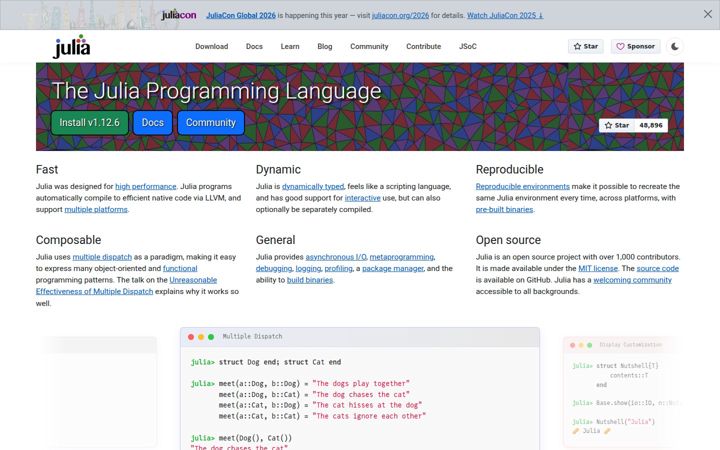Screen dimensions: 720x450
Task: Click the Fast section heading
Action: click(47, 169)
